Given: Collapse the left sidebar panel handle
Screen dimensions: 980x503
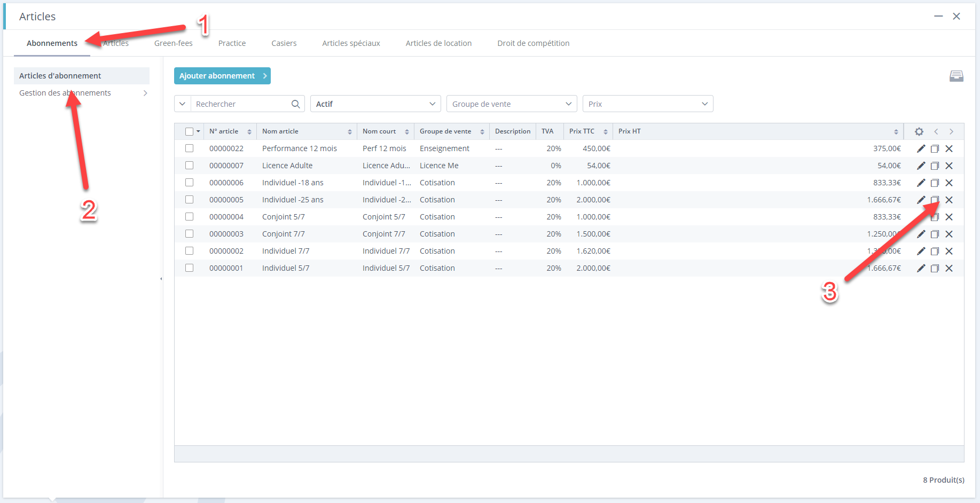Looking at the screenshot, I should [x=161, y=279].
